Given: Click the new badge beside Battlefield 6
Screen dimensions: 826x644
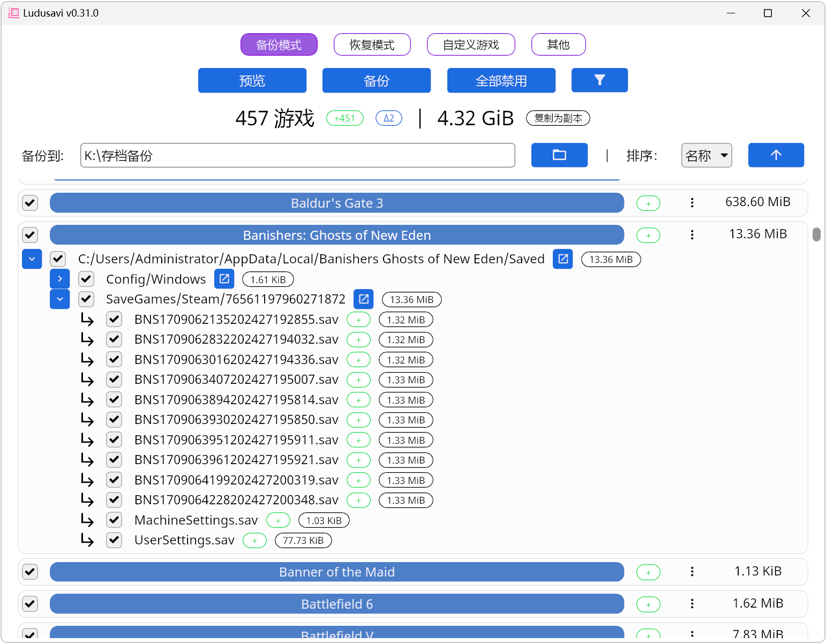Looking at the screenshot, I should pos(648,604).
